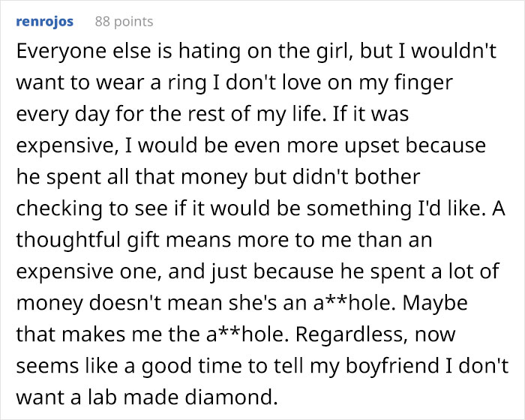Click the 88 points score label

[124, 21]
